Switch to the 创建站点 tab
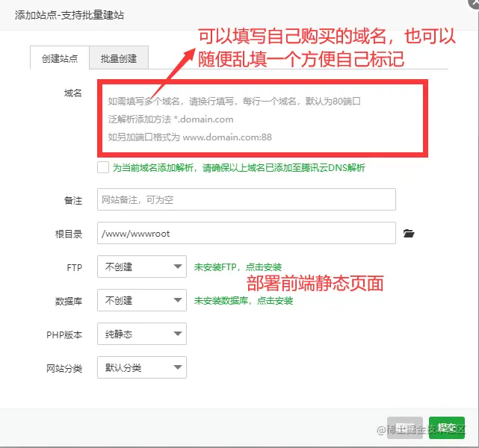Image resolution: width=479 pixels, height=448 pixels. [x=60, y=58]
